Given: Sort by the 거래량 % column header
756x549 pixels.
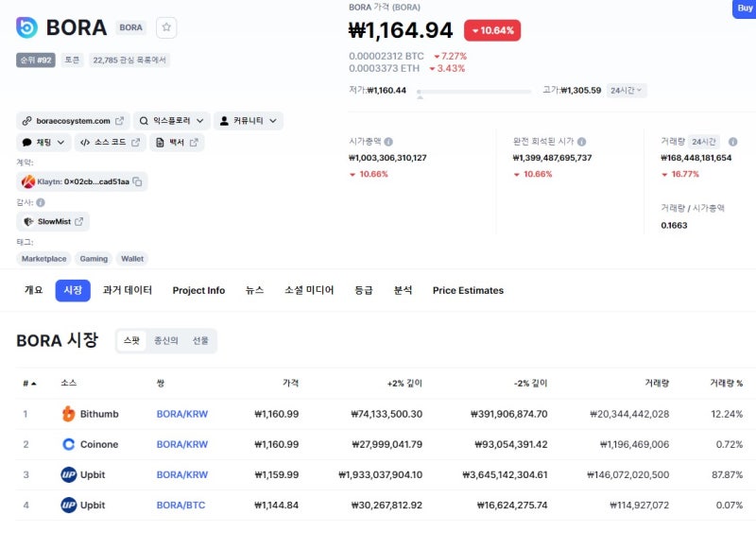Looking at the screenshot, I should pos(726,384).
